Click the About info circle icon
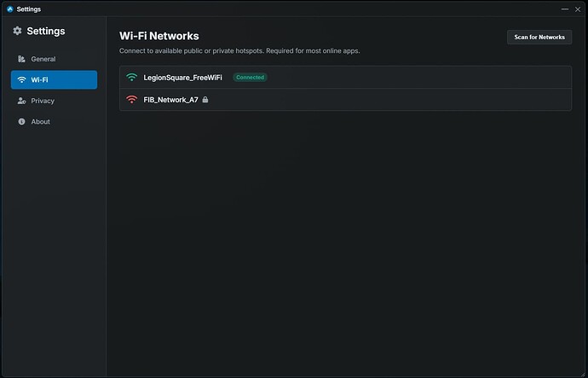This screenshot has height=378, width=588. tap(21, 121)
